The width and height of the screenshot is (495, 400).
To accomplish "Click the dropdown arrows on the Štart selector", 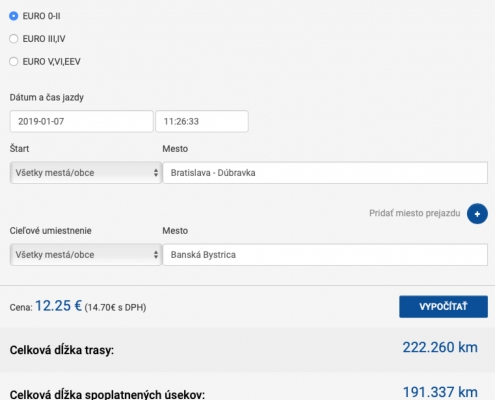I will click(x=156, y=173).
